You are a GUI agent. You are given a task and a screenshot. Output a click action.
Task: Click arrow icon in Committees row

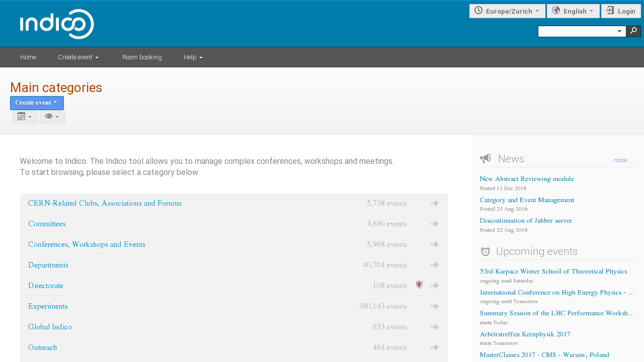(x=435, y=224)
